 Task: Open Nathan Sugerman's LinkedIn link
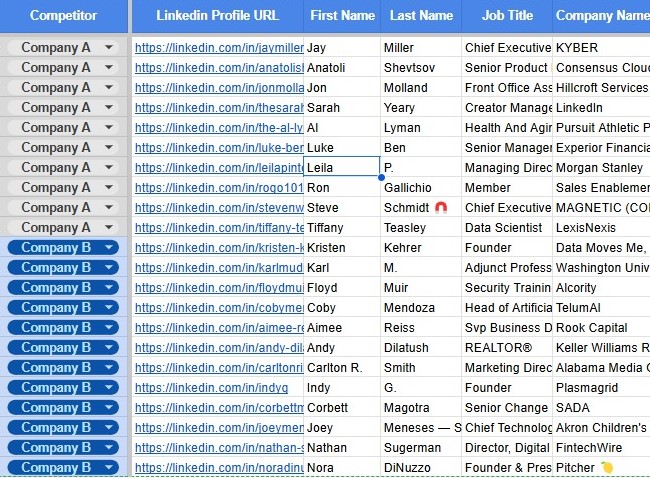point(219,448)
